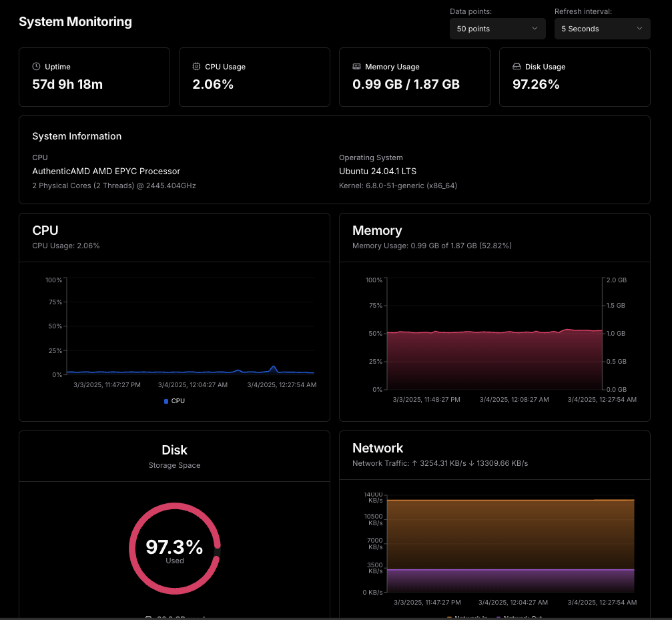
Task: Click the 0.99 GB / 1.87 GB memory value
Action: pyautogui.click(x=406, y=84)
